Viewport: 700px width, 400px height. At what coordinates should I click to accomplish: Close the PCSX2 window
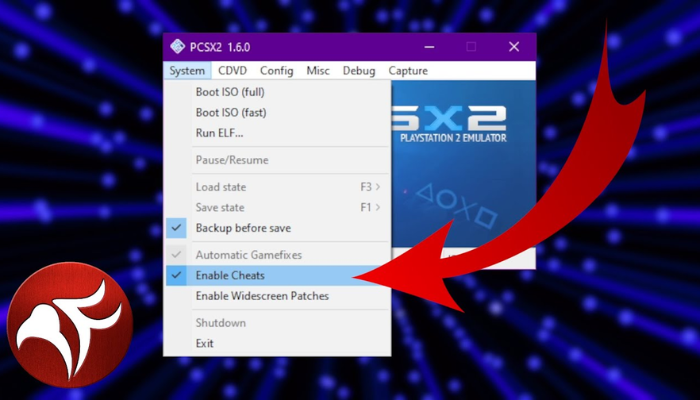coord(514,46)
